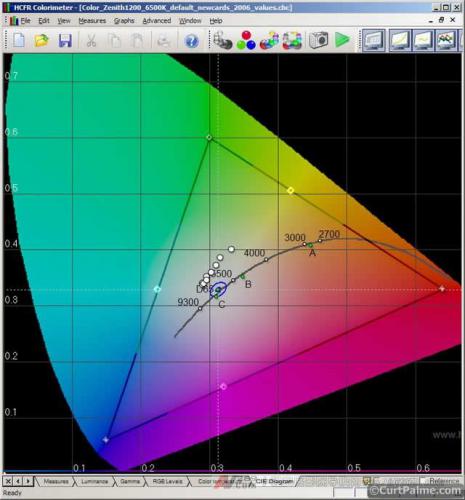Image resolution: width=465 pixels, height=500 pixels.
Task: Click illuminant point B on the black body curve
Action: pyautogui.click(x=242, y=276)
